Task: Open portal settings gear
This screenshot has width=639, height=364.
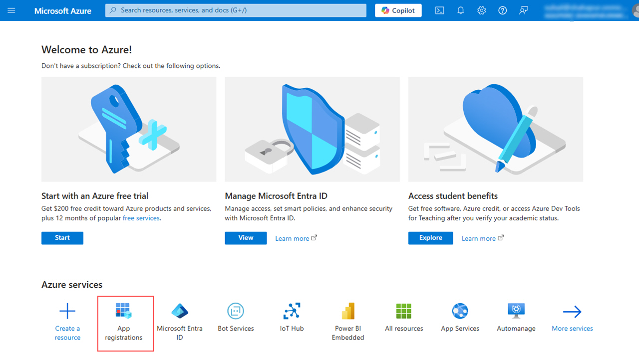Action: tap(482, 10)
